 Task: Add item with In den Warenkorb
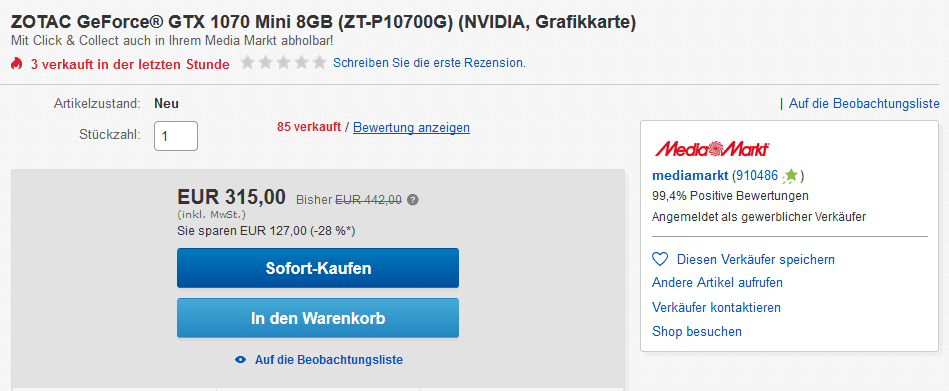(x=318, y=318)
